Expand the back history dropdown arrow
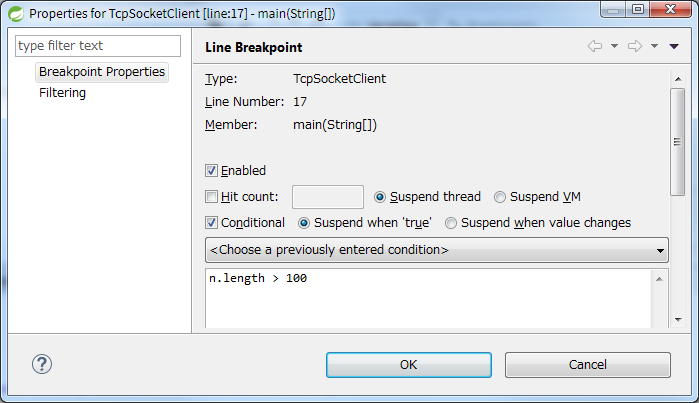This screenshot has height=403, width=699. [614, 46]
